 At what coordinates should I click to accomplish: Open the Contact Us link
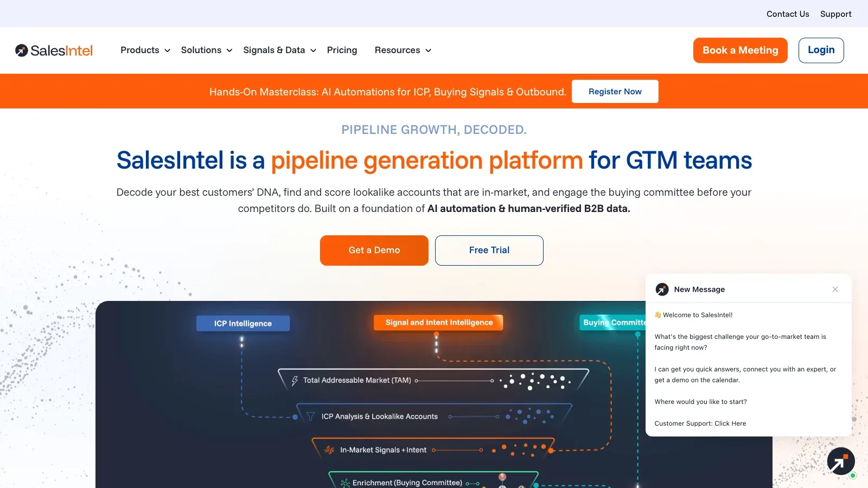coord(788,14)
